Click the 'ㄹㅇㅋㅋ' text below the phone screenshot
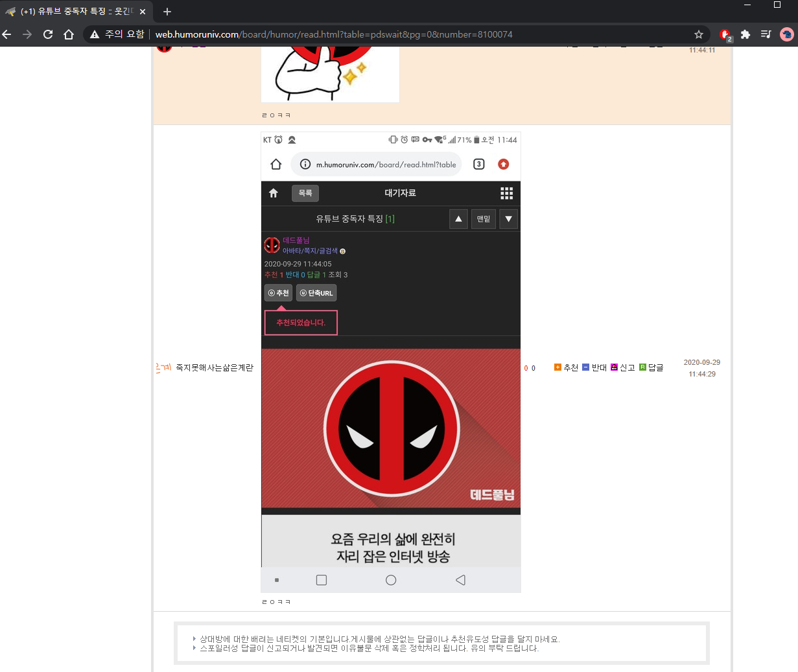Viewport: 798px width, 672px height. pyautogui.click(x=276, y=602)
